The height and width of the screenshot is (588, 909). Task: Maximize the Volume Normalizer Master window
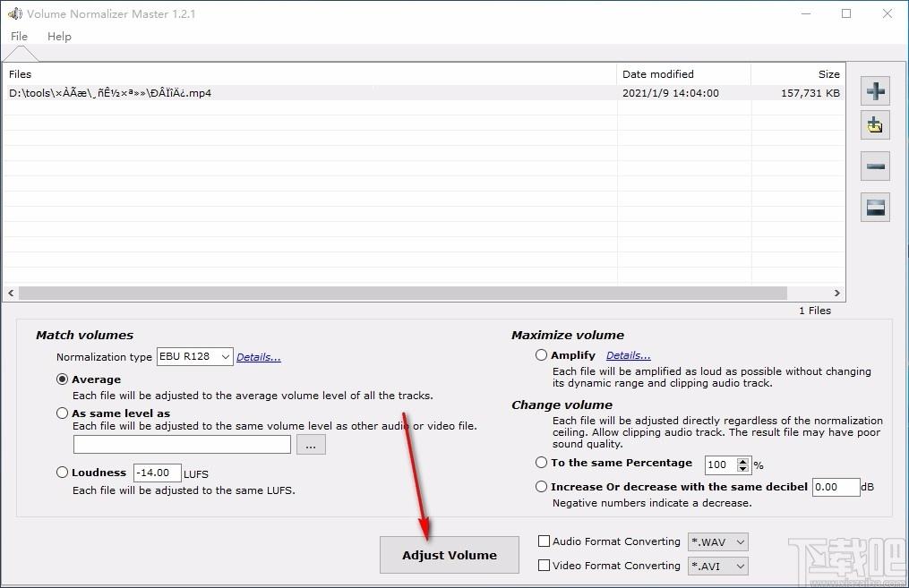coord(846,13)
